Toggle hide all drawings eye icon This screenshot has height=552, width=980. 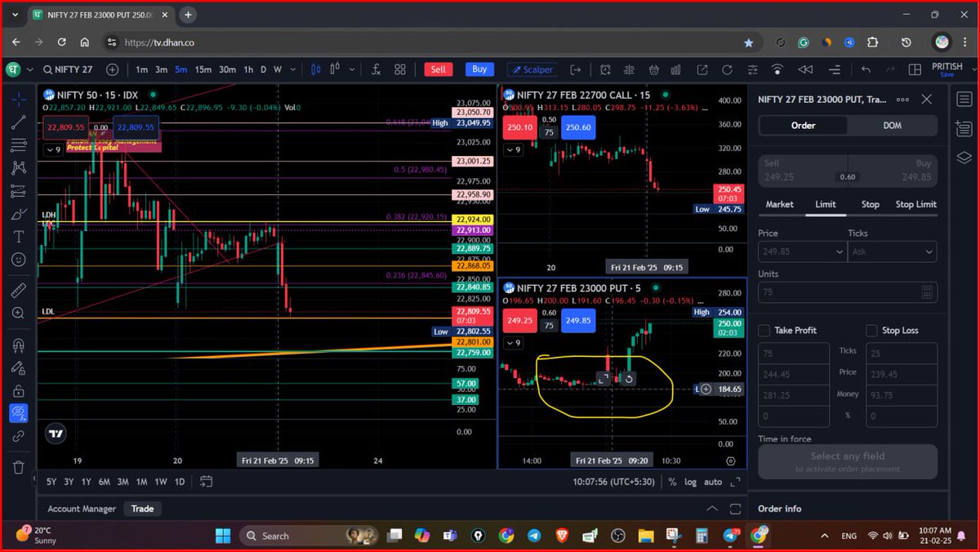(18, 413)
